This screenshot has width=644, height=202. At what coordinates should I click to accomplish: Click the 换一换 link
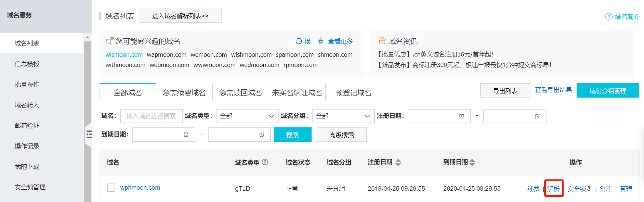coord(314,41)
